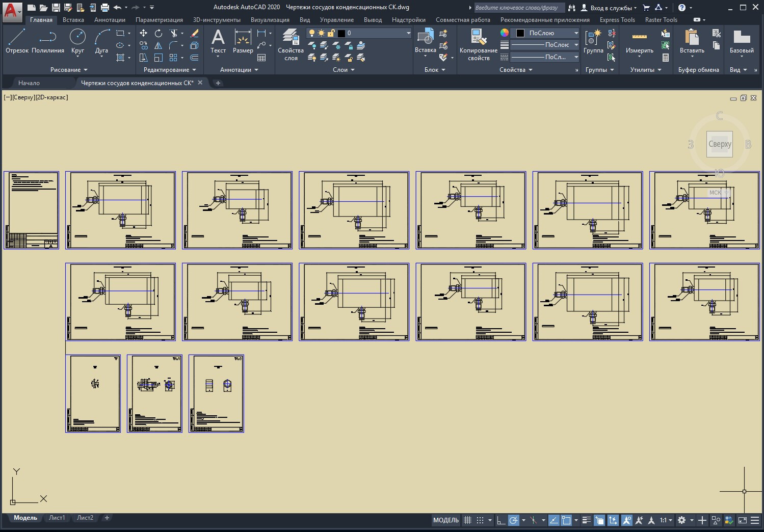764x532 pixels.
Task: Click the Начало start tab
Action: click(29, 83)
